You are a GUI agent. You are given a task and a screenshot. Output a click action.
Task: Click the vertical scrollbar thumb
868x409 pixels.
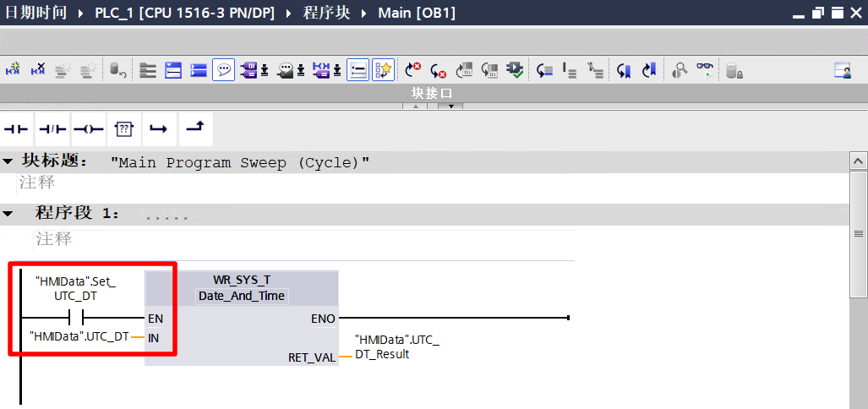point(859,234)
